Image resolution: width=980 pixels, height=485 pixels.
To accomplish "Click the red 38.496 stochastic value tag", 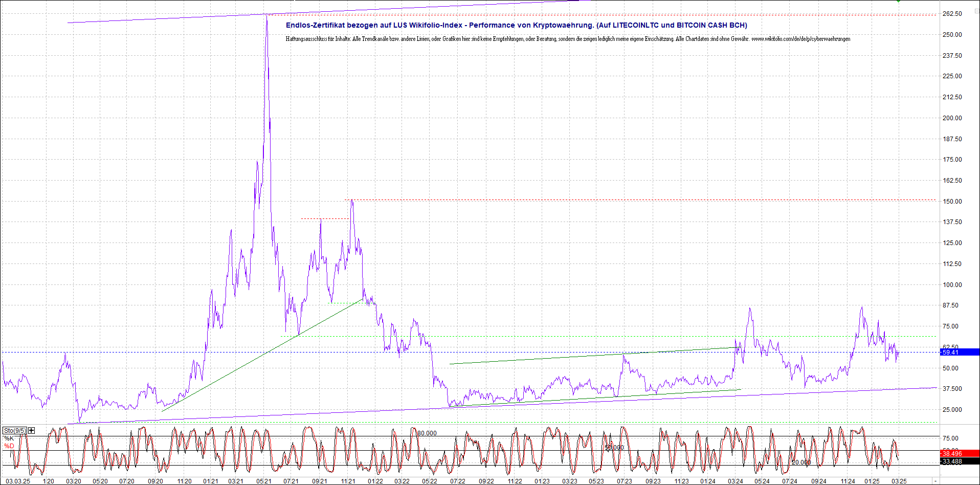I will (960, 454).
